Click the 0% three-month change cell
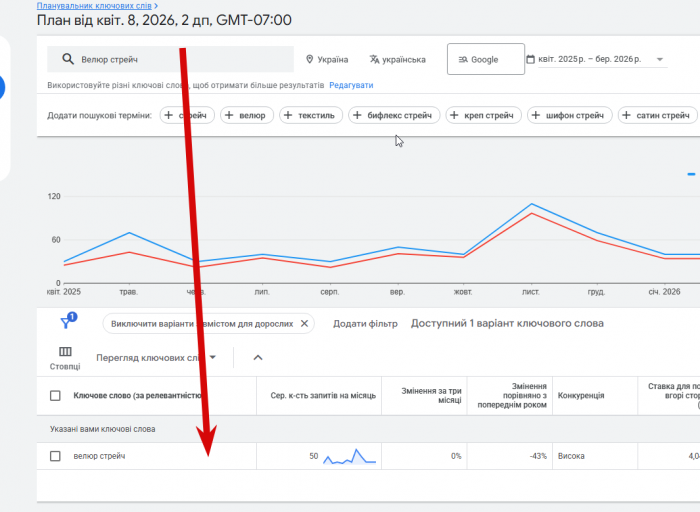Screen dimensions: 700x512 click(x=456, y=456)
